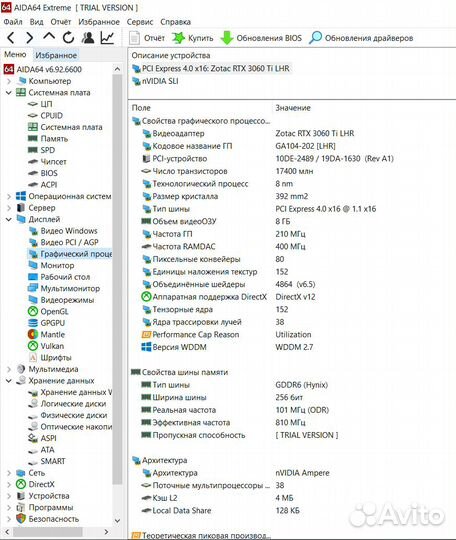Switch to the Избранное sidebar tab
Viewport: 456px width, 540px height.
(56, 55)
